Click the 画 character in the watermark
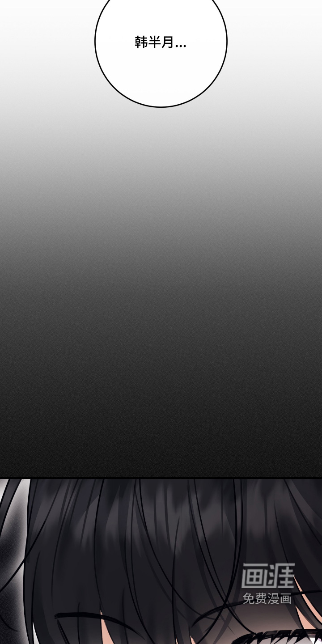Viewport: 322px width, 644px height. pos(254,575)
